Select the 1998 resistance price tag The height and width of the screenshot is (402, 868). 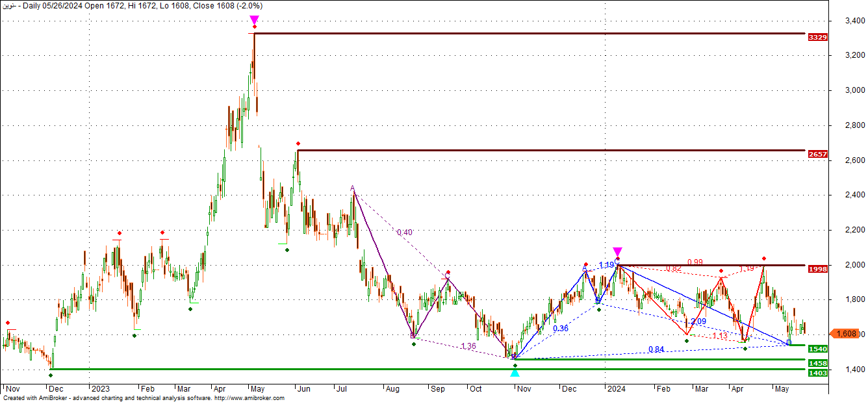pos(817,268)
